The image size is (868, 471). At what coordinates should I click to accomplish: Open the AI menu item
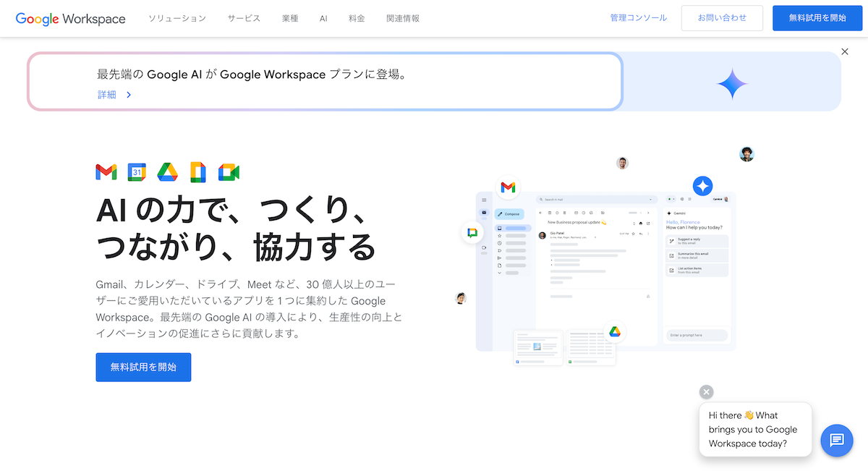(323, 18)
